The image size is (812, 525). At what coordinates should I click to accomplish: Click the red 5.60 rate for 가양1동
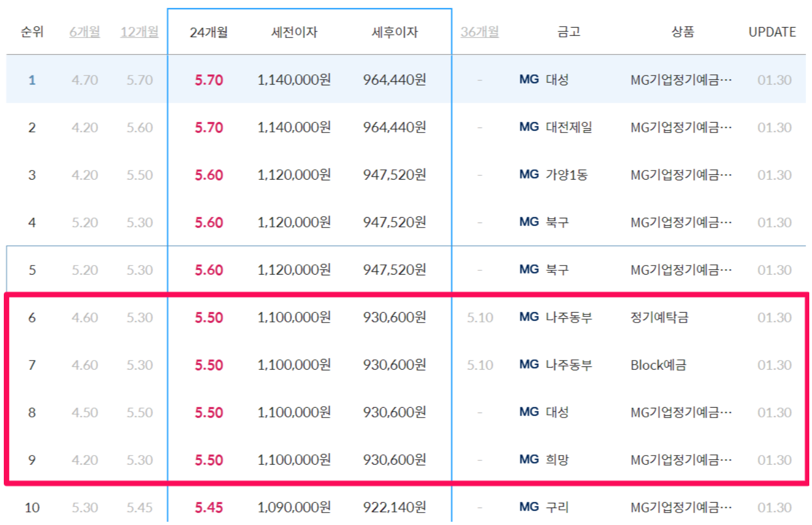[209, 175]
